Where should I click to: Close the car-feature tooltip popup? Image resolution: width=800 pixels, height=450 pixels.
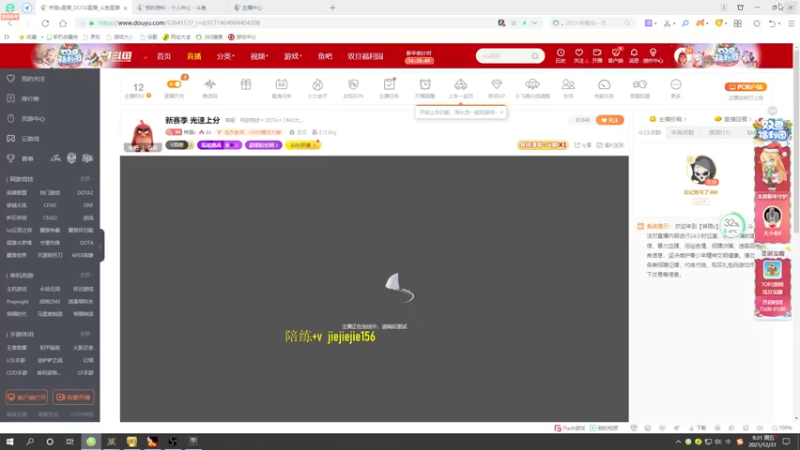502,112
